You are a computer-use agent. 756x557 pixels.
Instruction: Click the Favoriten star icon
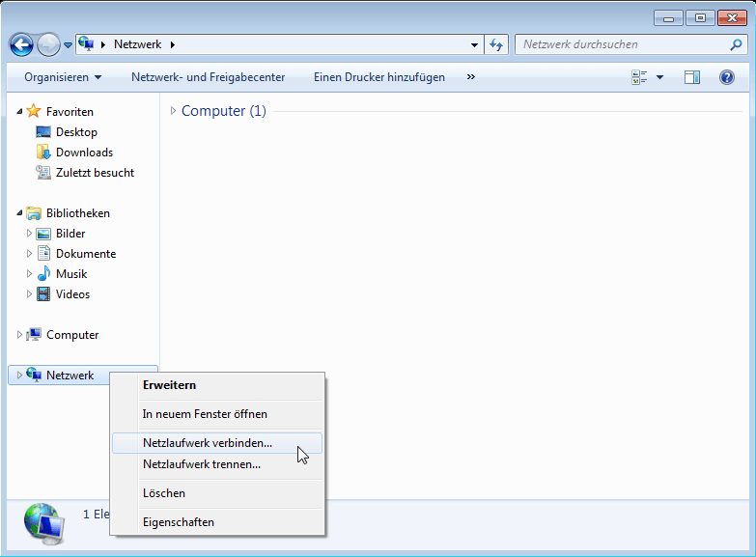point(33,111)
